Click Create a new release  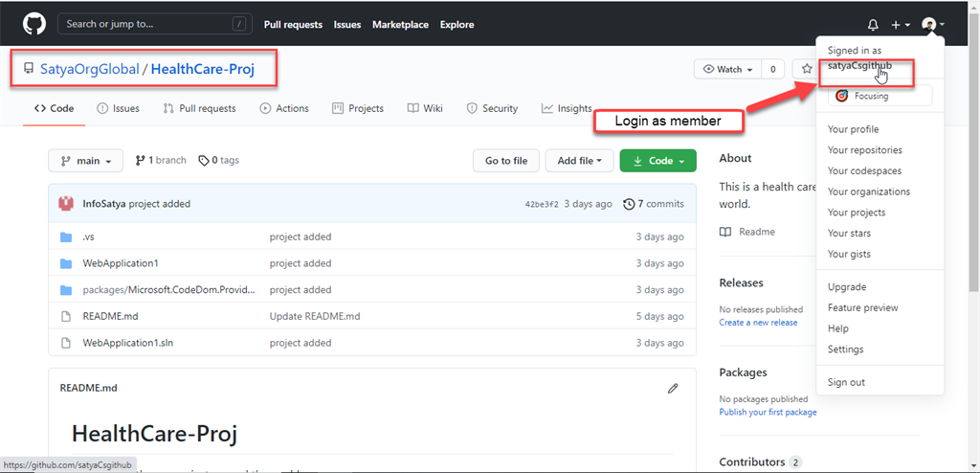click(758, 323)
